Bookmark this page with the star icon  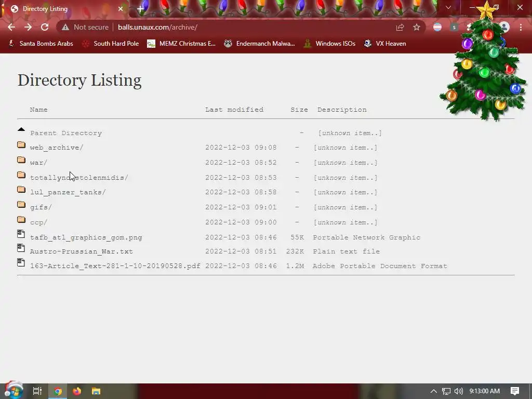pos(417,27)
